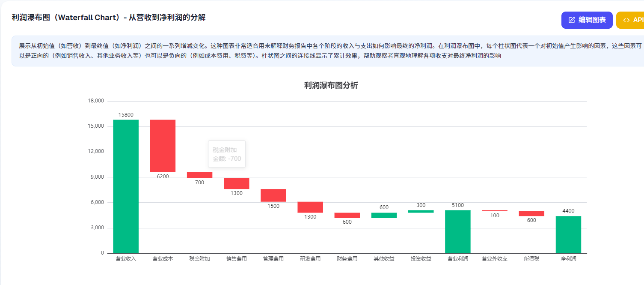Image resolution: width=644 pixels, height=285 pixels.
Task: Click the 5100 value label
Action: pyautogui.click(x=458, y=205)
